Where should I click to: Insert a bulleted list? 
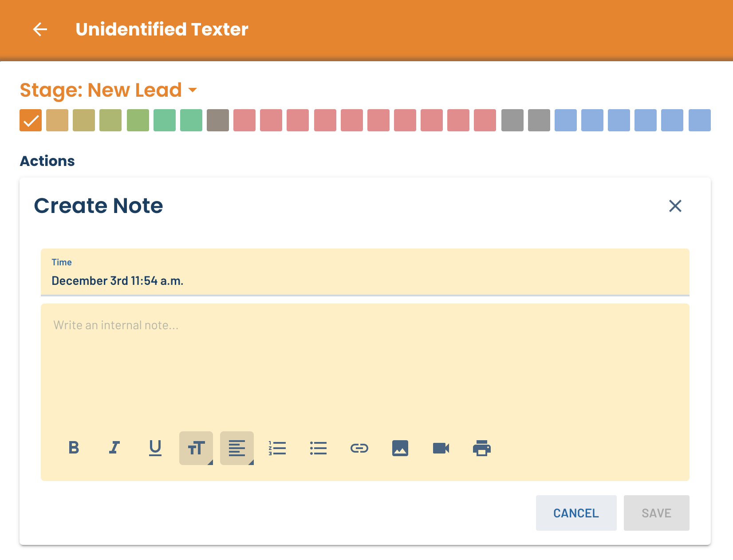(x=319, y=448)
